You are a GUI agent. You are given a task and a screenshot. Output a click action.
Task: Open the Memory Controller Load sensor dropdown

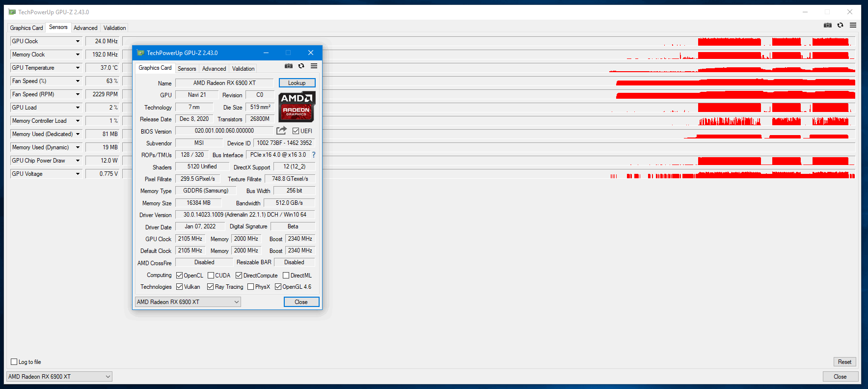(x=78, y=121)
